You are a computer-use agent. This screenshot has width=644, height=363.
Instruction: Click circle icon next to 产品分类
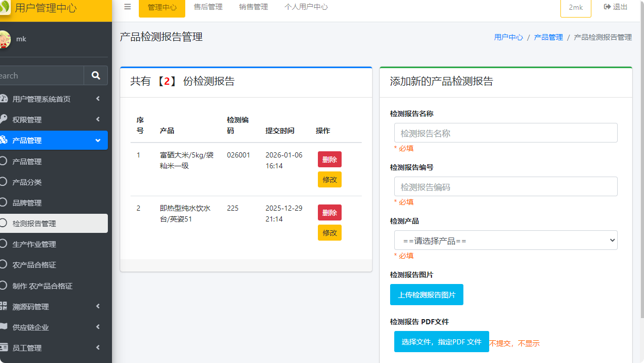pyautogui.click(x=4, y=182)
